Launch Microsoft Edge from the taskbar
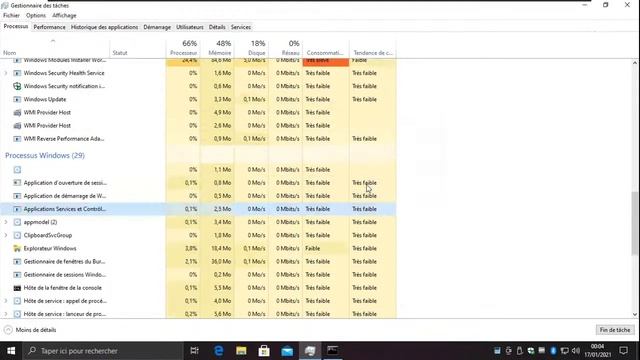 (219, 351)
